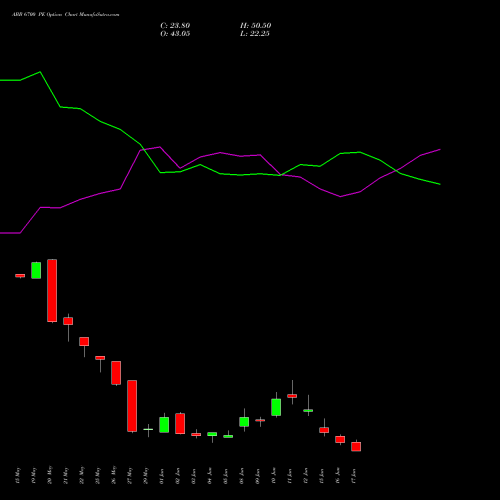This screenshot has width=500, height=500.
Task: Click the '20 May' date axis label
Action: click(x=50, y=475)
